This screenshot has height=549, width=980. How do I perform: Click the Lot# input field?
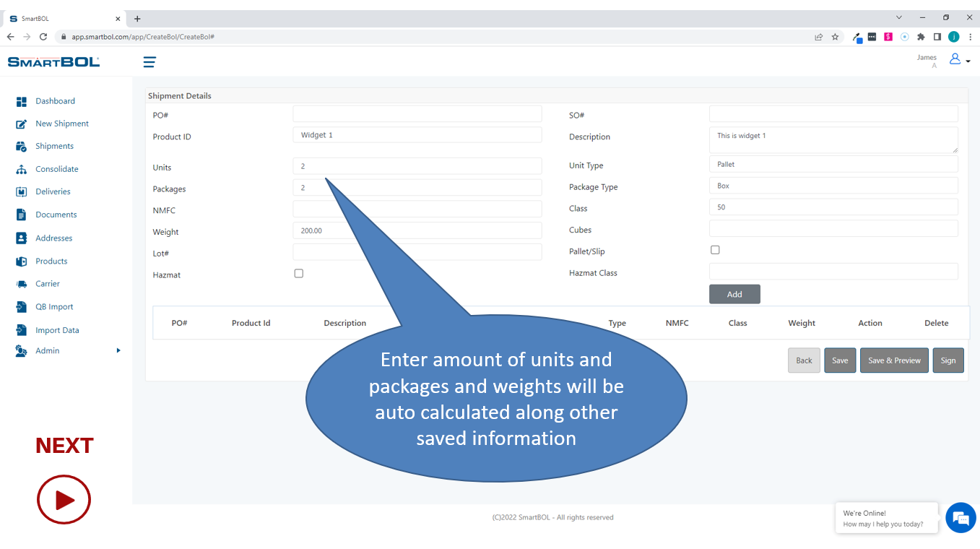417,252
